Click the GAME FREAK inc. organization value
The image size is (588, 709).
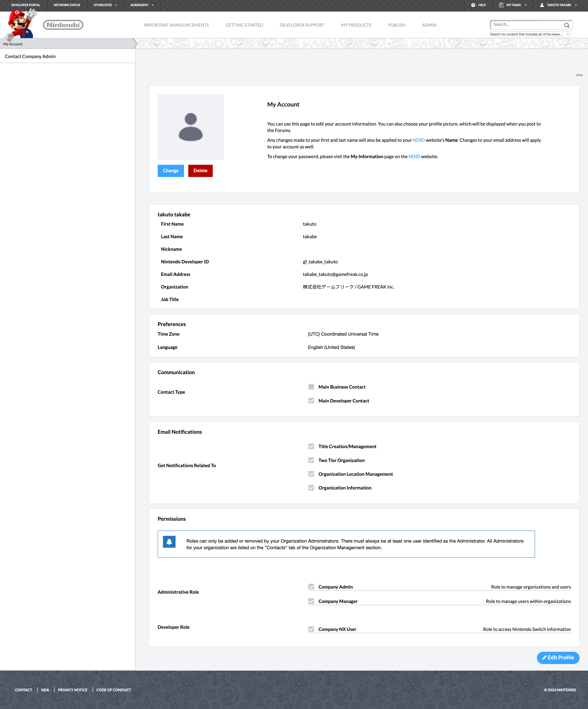click(x=349, y=287)
